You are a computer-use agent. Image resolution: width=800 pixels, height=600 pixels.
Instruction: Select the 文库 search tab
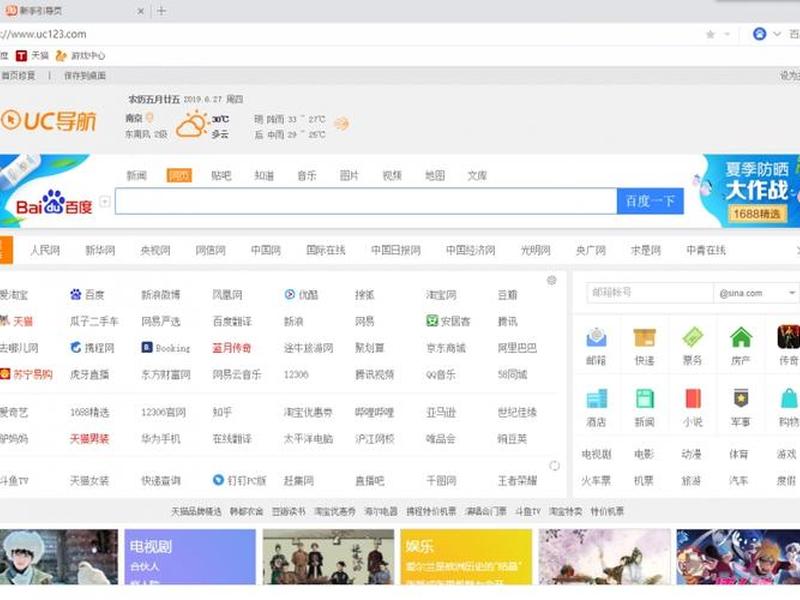(x=477, y=176)
